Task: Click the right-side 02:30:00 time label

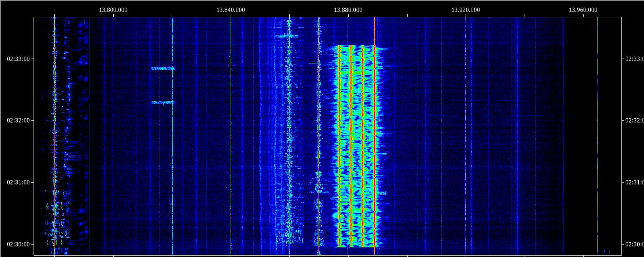Action: click(x=635, y=244)
